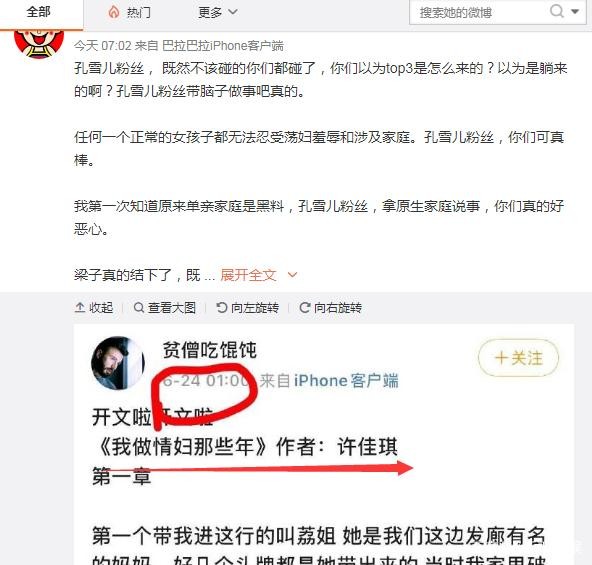Switch to the 全部 tab
Image resolution: width=592 pixels, height=565 pixels.
[x=39, y=12]
